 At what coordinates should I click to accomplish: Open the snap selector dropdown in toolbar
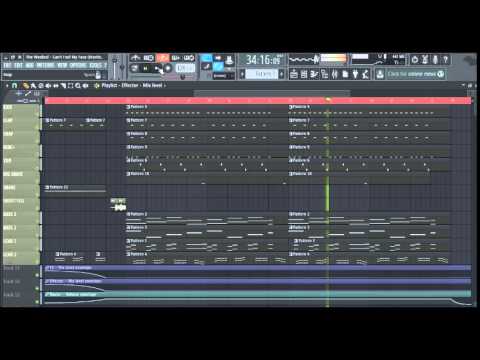(x=223, y=76)
